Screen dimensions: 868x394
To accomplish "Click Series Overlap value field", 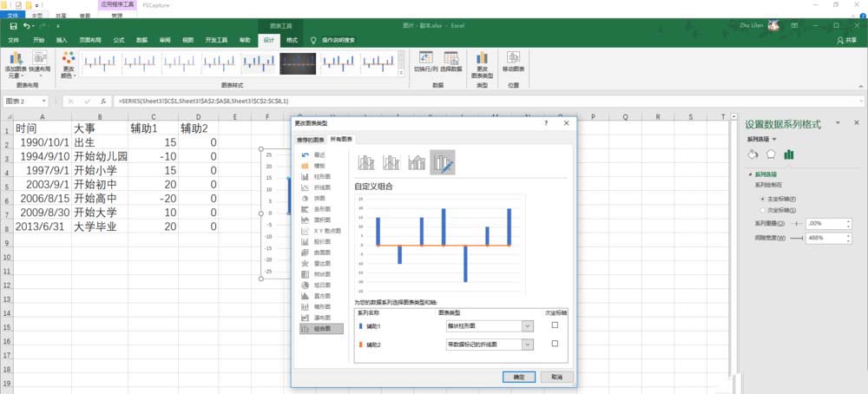I will point(825,224).
